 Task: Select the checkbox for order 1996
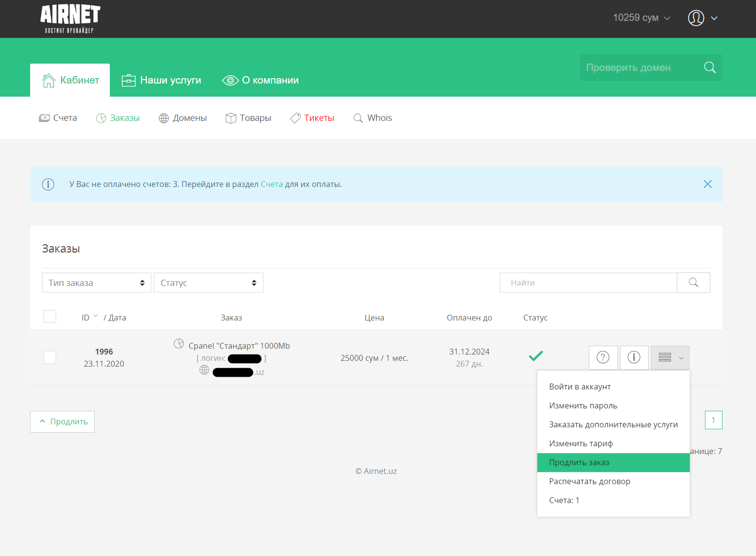click(x=50, y=357)
